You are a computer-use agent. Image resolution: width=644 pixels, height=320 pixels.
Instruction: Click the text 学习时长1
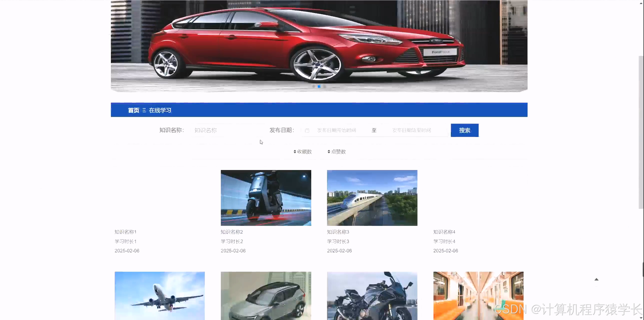click(x=125, y=241)
